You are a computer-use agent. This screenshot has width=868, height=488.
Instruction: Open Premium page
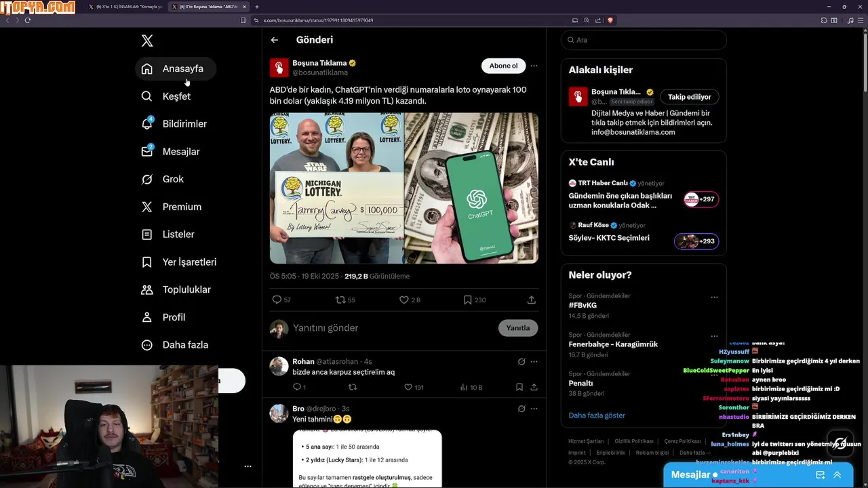(172, 207)
